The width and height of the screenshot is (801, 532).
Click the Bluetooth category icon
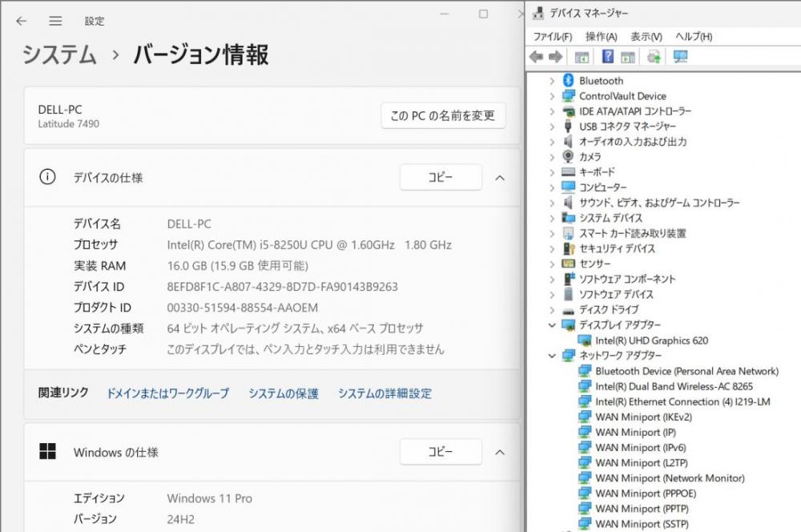568,80
